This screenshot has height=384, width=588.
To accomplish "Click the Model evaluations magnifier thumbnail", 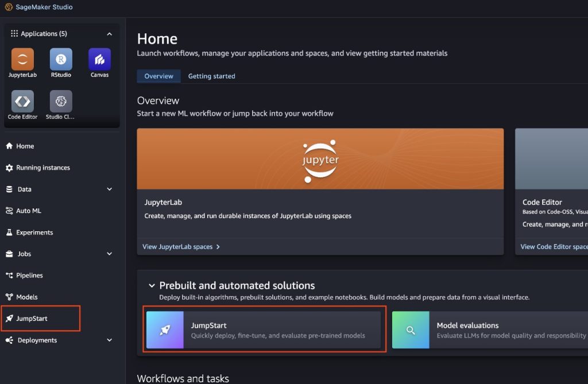I will click(x=411, y=330).
